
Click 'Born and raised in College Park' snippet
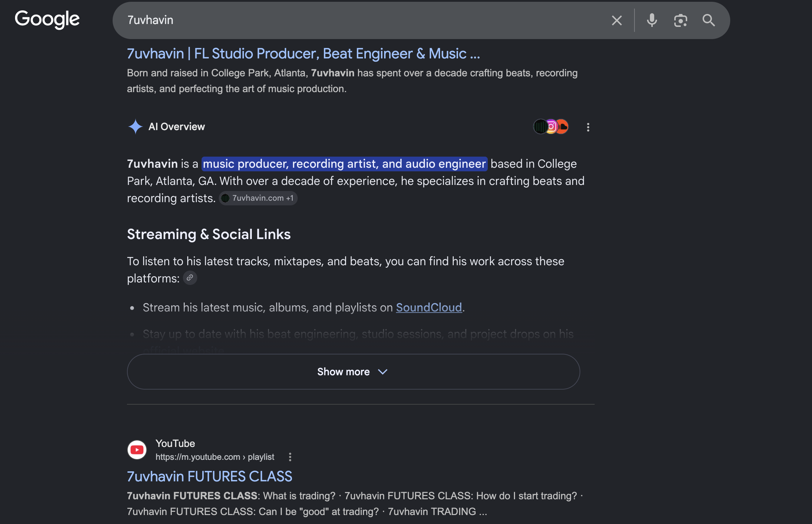[352, 81]
